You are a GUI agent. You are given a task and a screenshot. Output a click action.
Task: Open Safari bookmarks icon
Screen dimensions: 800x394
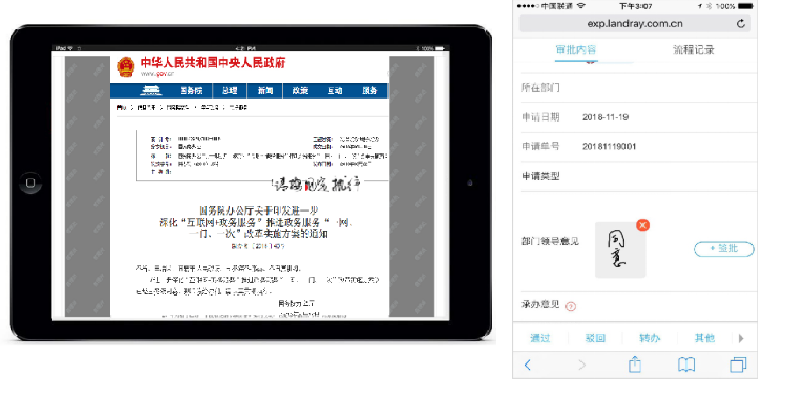point(686,365)
